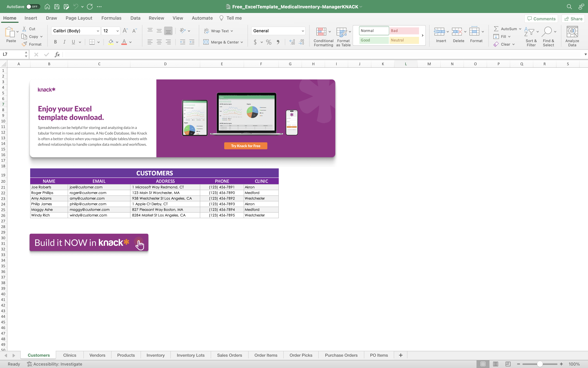The height and width of the screenshot is (368, 588).
Task: Open the Inventory sheet tab
Action: coord(155,355)
